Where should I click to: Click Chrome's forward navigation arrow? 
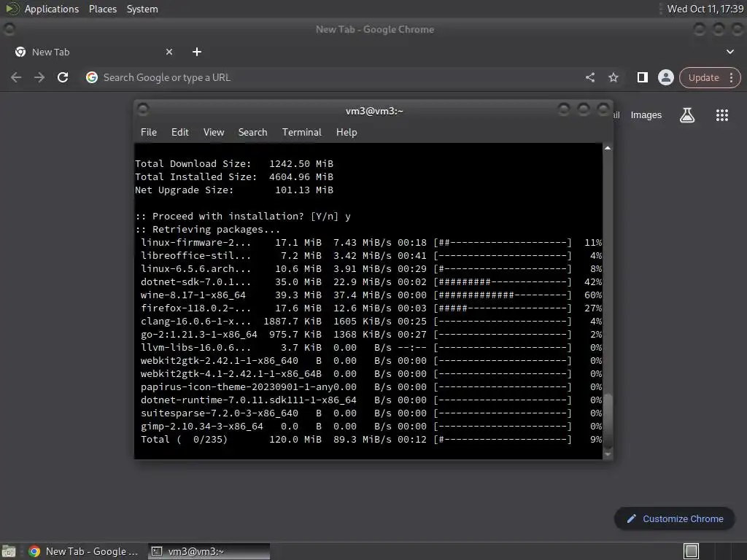(39, 77)
